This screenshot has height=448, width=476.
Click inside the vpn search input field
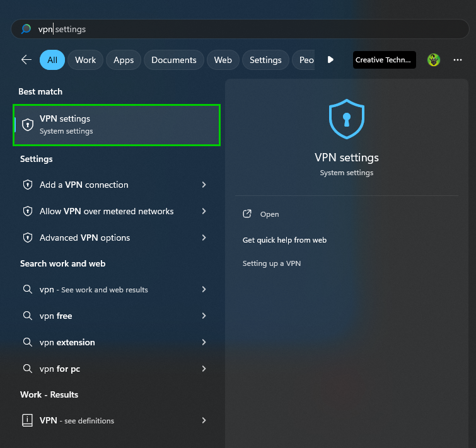(x=240, y=29)
